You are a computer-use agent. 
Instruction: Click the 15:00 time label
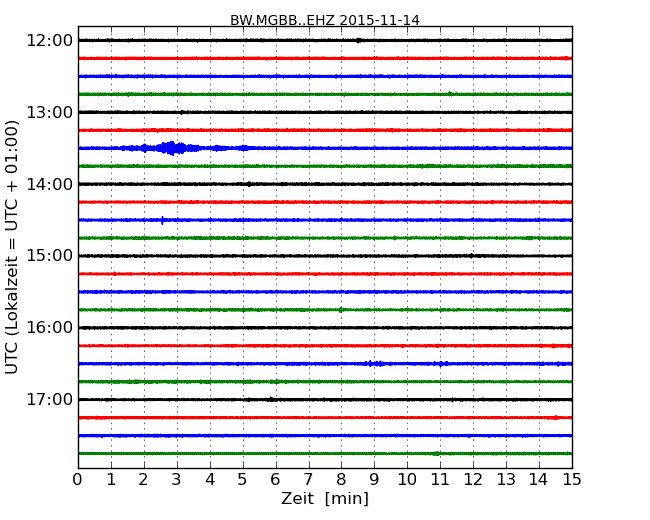[49, 256]
